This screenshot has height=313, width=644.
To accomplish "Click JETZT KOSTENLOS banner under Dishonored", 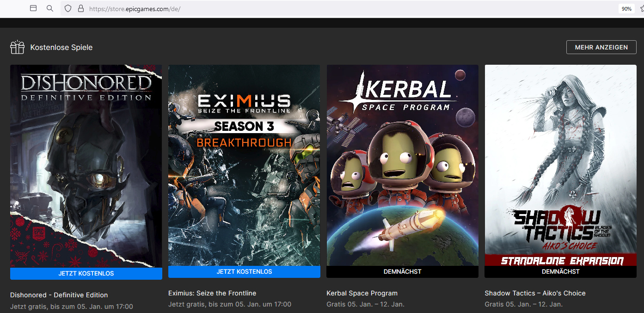I will [86, 274].
